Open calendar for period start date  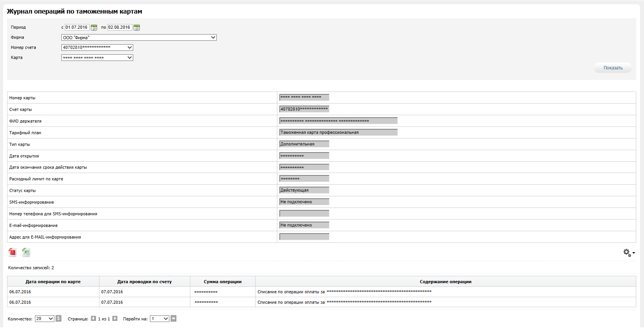pos(94,28)
